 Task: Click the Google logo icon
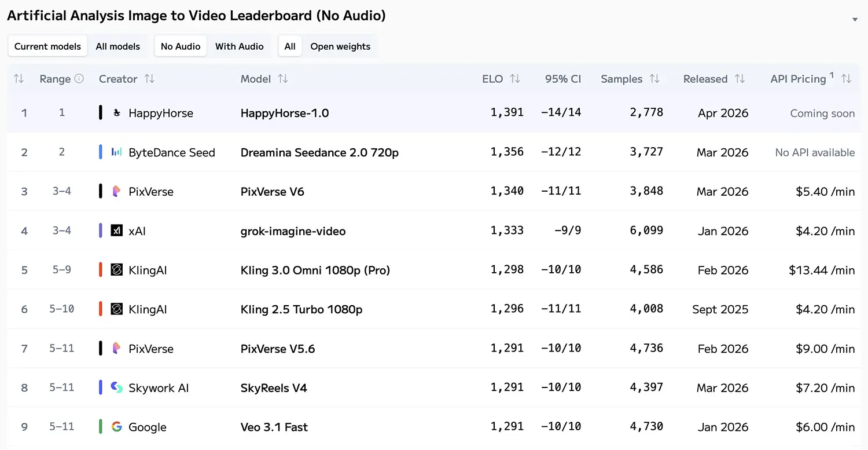pos(117,427)
